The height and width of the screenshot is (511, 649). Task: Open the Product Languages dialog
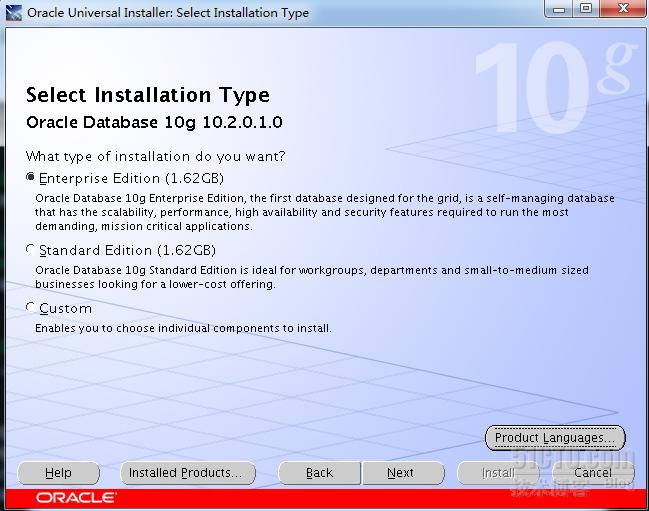[555, 438]
